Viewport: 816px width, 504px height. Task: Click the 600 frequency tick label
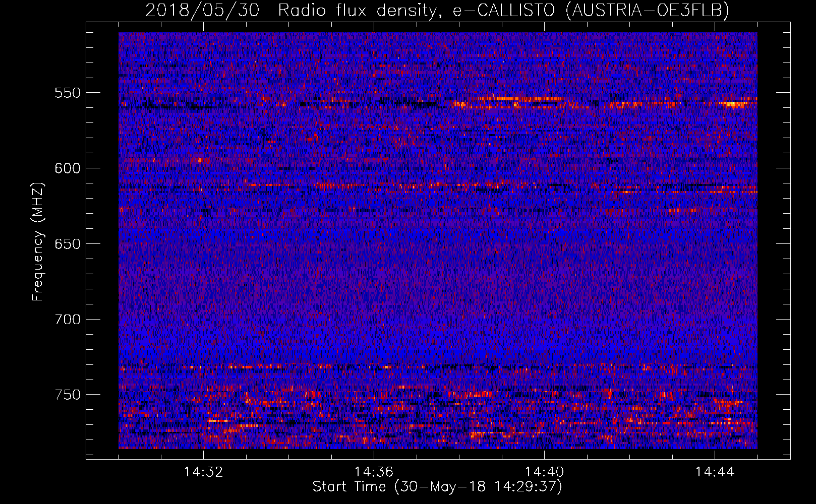tap(68, 168)
